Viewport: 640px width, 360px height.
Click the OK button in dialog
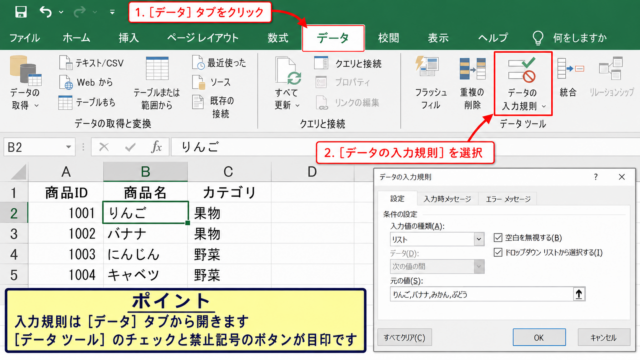pyautogui.click(x=539, y=338)
